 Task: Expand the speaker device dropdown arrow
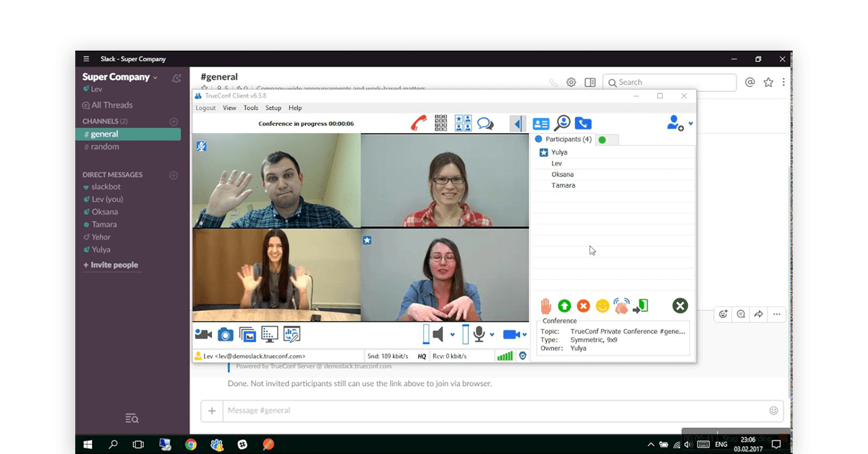pos(453,335)
